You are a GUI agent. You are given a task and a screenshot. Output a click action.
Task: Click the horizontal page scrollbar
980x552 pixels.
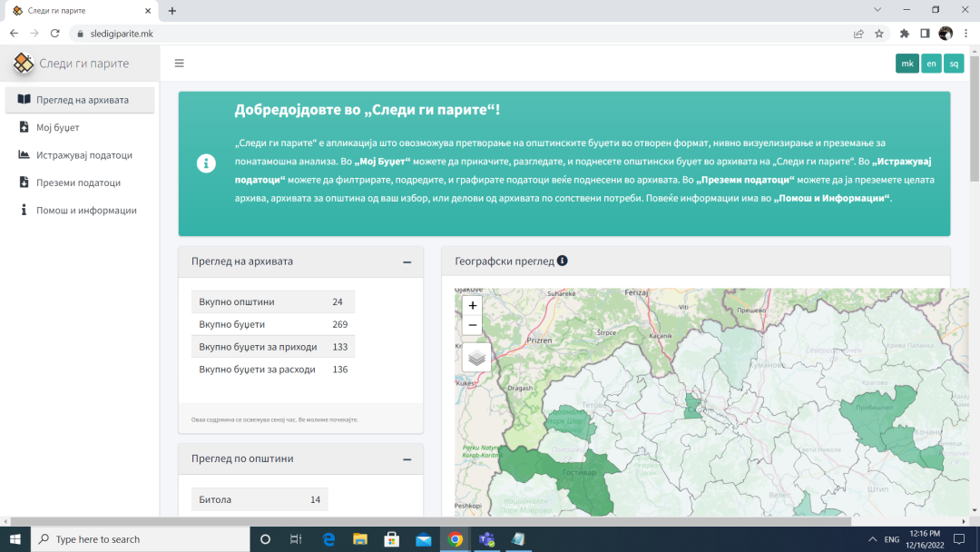click(x=431, y=521)
